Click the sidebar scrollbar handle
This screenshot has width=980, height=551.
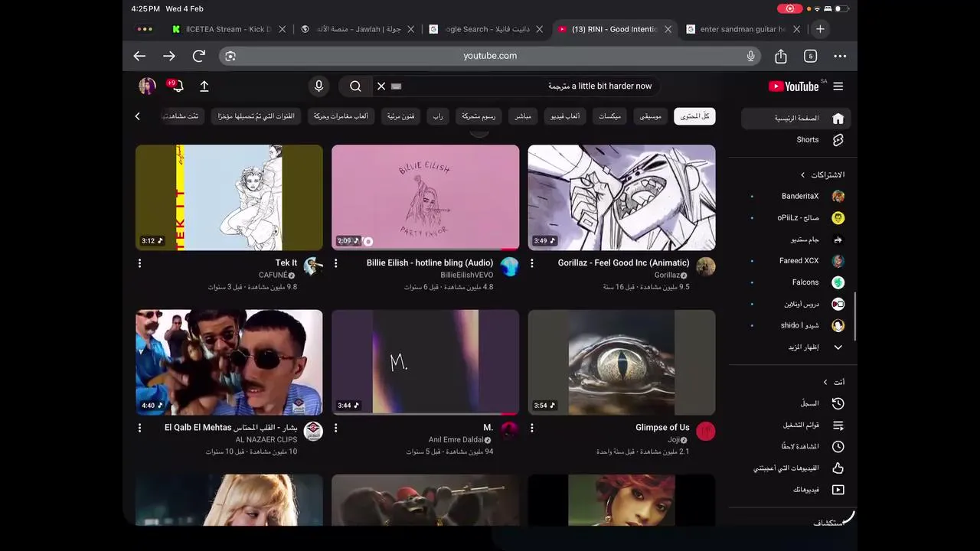coord(855,316)
